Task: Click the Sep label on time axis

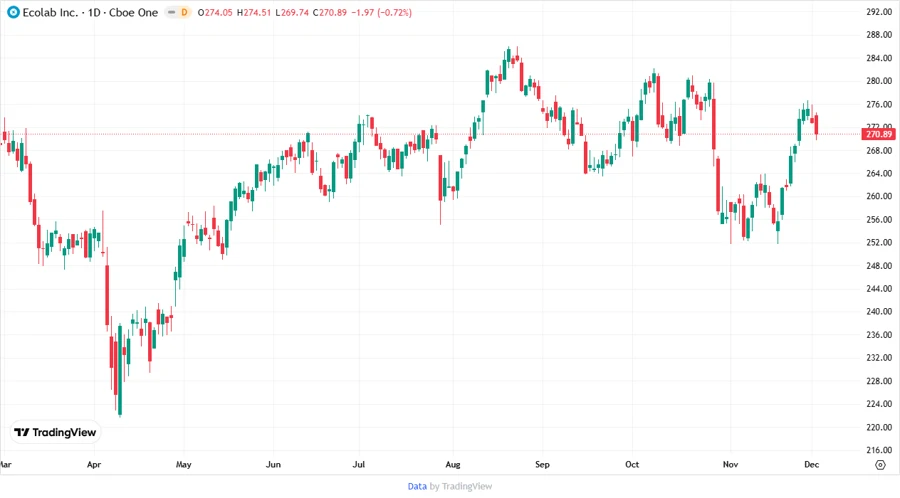Action: [x=542, y=464]
